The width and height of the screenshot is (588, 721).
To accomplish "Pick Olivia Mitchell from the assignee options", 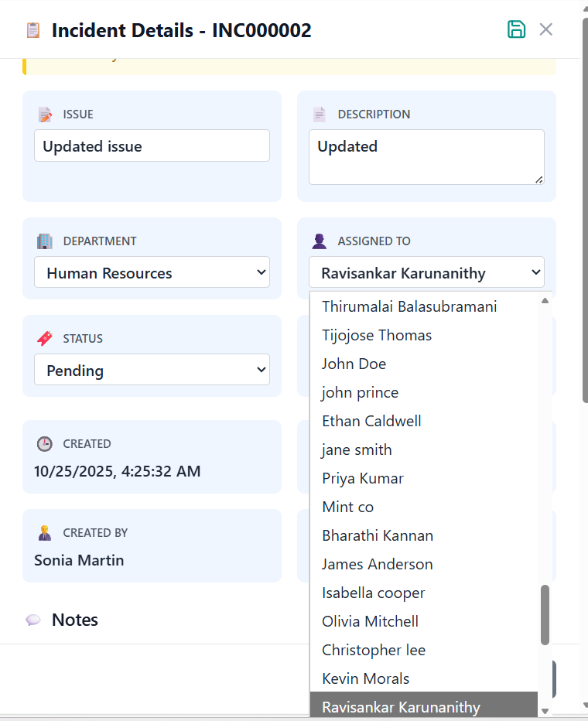I will pos(370,621).
